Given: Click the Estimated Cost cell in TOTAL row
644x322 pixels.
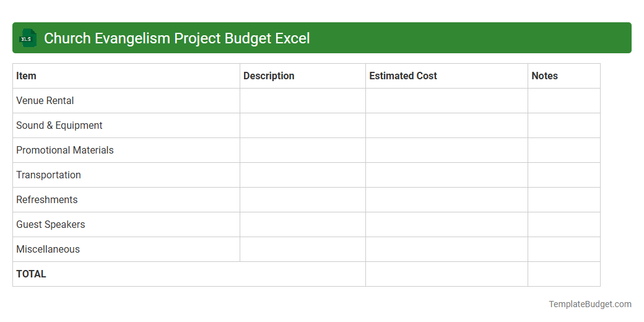Looking at the screenshot, I should (x=447, y=274).
